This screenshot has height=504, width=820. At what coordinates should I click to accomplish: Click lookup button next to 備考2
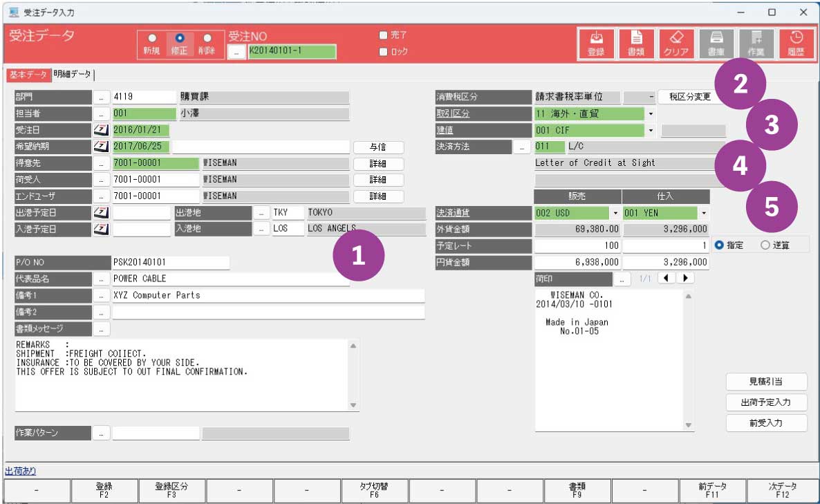point(102,312)
